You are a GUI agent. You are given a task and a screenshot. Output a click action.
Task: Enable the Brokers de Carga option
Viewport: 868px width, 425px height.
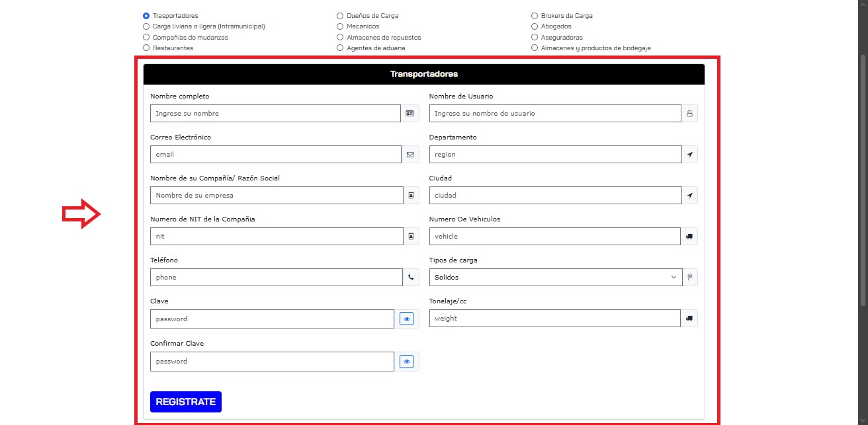click(x=534, y=15)
